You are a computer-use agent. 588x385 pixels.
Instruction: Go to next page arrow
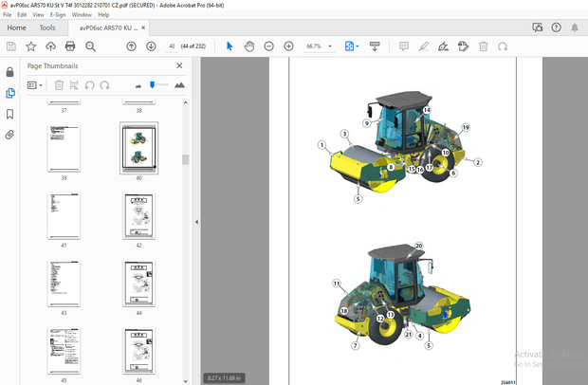tap(151, 46)
